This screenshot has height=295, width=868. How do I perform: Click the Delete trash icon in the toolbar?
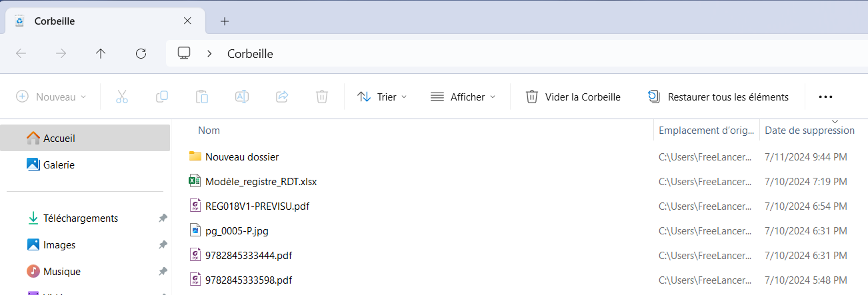pyautogui.click(x=321, y=97)
